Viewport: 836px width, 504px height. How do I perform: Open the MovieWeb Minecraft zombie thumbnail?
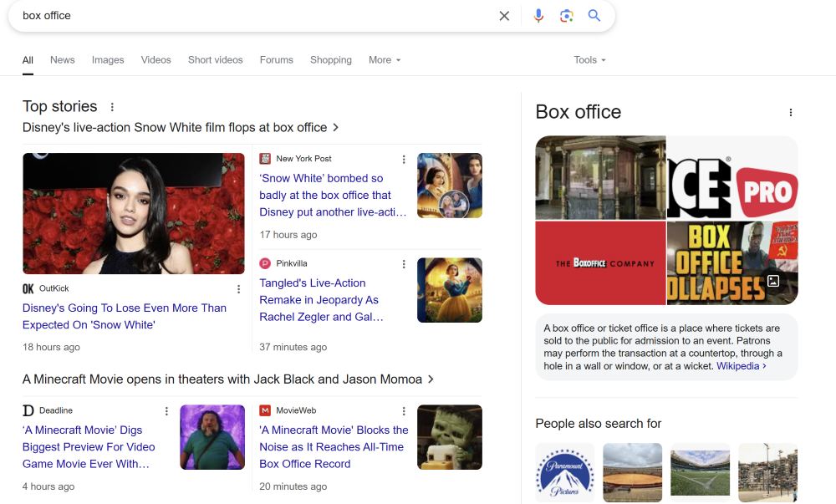pyautogui.click(x=450, y=437)
